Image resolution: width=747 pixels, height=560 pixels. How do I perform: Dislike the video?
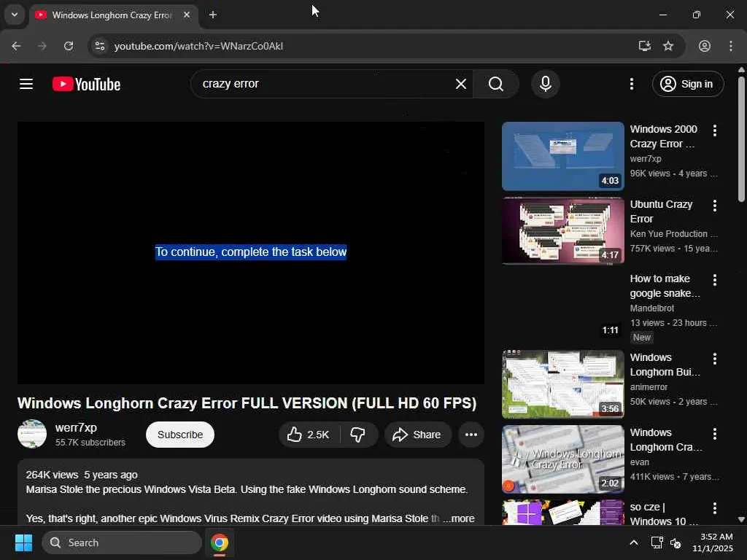point(358,435)
